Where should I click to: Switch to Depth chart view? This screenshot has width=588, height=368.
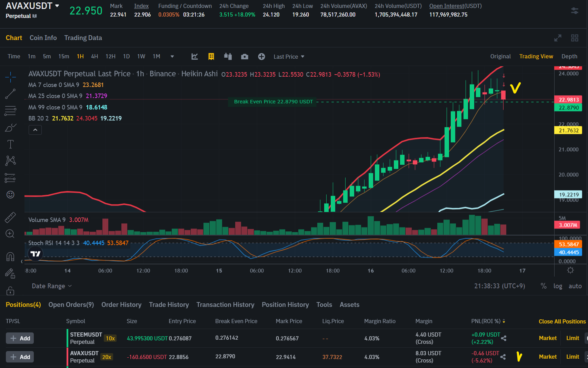coord(569,56)
